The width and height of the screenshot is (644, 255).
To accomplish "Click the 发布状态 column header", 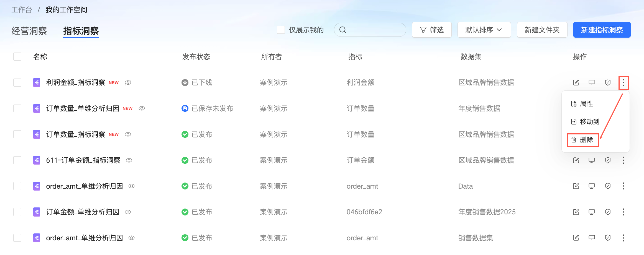I will tap(196, 57).
